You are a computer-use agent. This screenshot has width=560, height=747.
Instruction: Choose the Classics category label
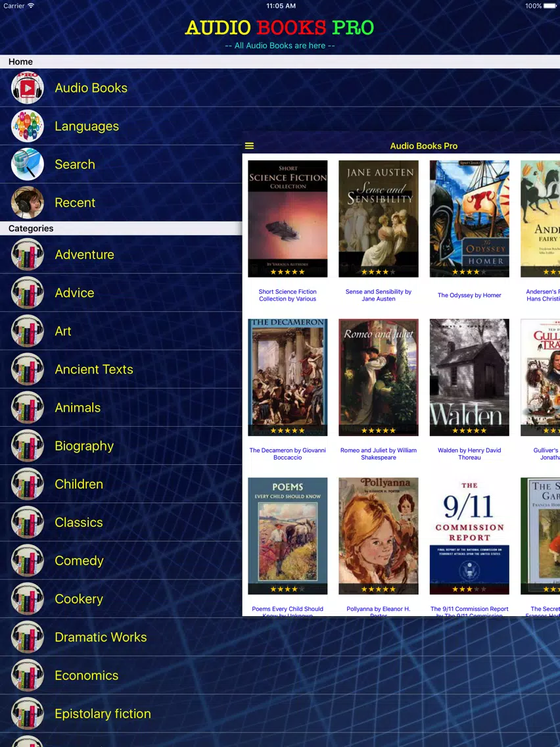point(79,522)
